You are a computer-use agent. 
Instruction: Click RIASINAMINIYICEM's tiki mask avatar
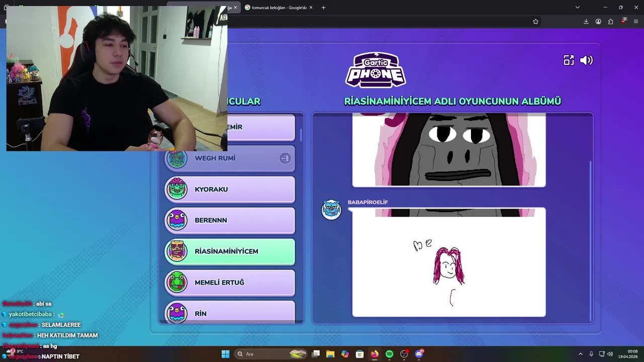tap(177, 251)
